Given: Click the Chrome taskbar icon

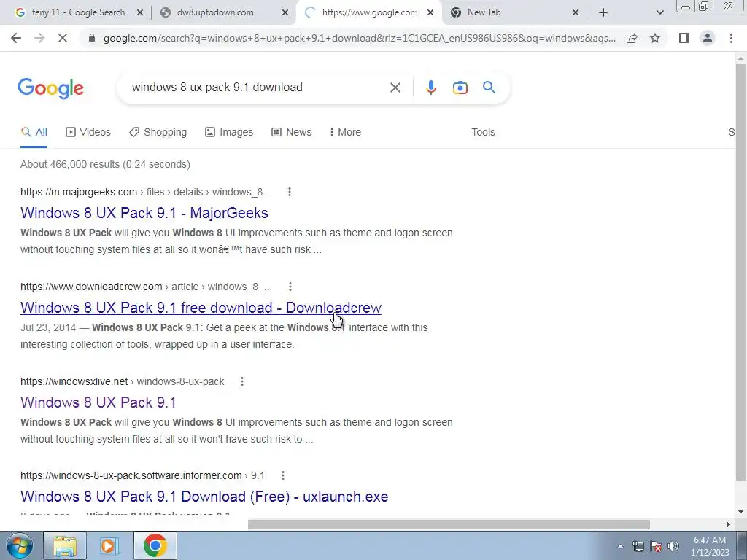Looking at the screenshot, I should click(x=155, y=545).
